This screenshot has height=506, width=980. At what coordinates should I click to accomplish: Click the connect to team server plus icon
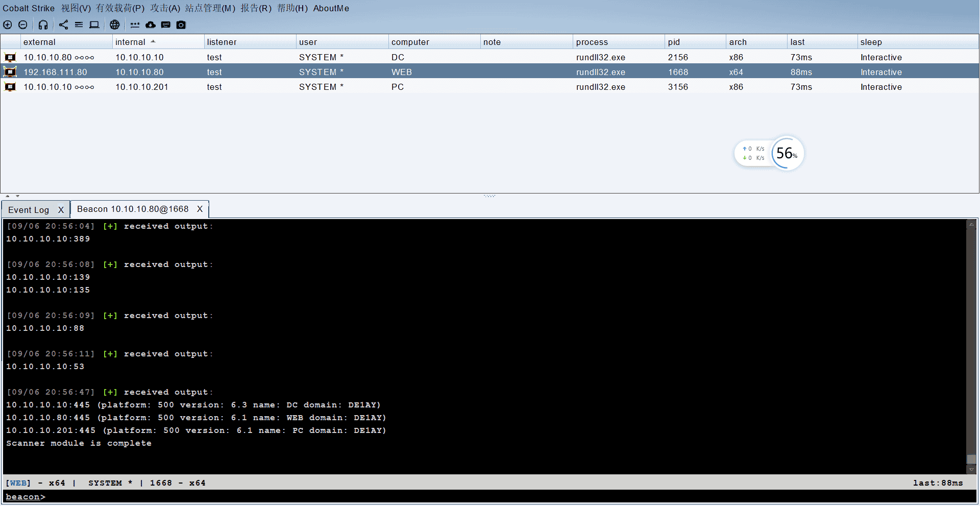coord(8,25)
